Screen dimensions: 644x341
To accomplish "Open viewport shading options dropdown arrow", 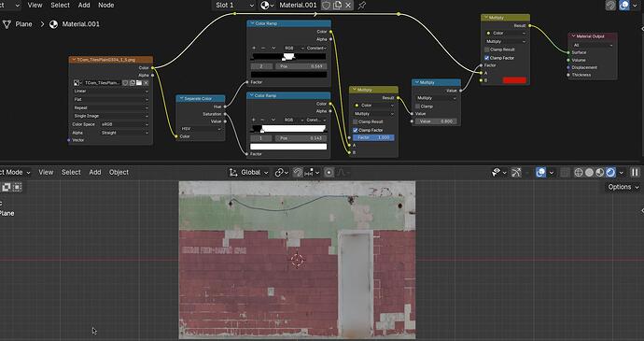I will tap(621, 172).
